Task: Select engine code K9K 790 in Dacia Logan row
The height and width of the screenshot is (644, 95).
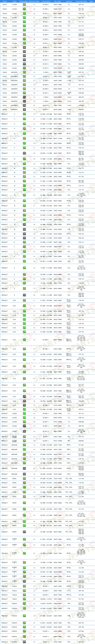Action: pos(81,47)
